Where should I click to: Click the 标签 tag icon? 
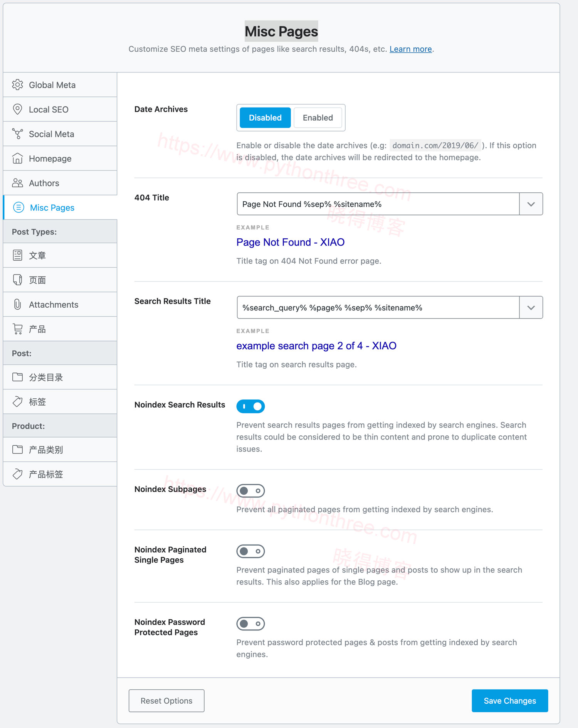[x=17, y=402]
